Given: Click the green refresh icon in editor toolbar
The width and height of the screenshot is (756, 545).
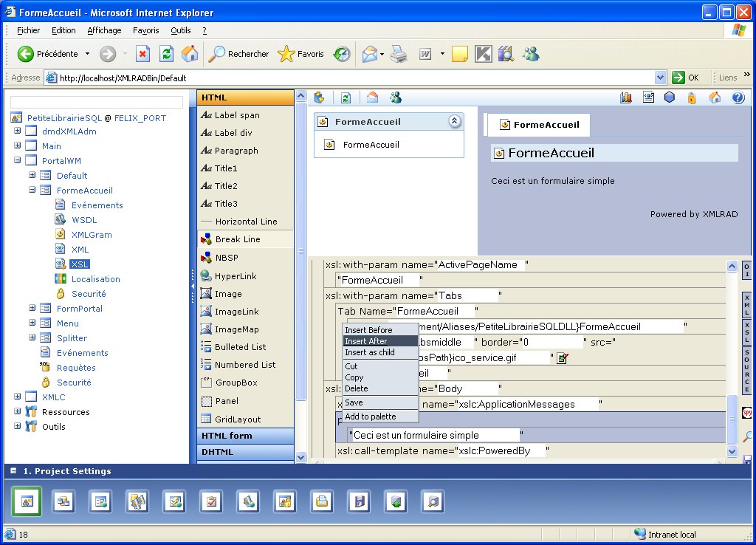Looking at the screenshot, I should click(x=346, y=97).
